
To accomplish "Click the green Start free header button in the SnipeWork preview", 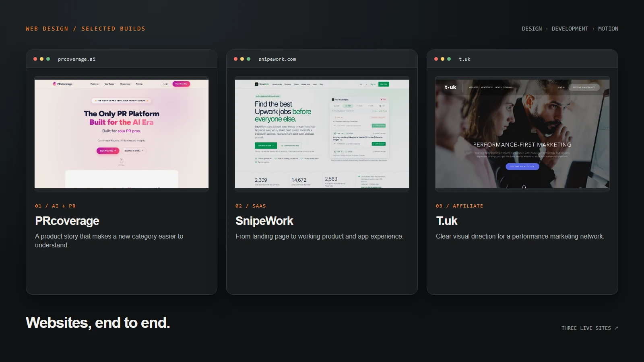I will pyautogui.click(x=384, y=84).
